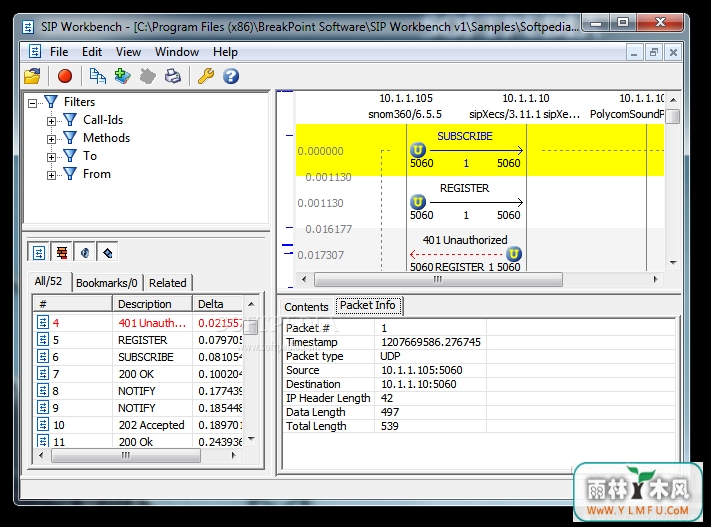Click the SUBSCRIBE label in call flow
Viewport: 711px width, 527px height.
(465, 136)
